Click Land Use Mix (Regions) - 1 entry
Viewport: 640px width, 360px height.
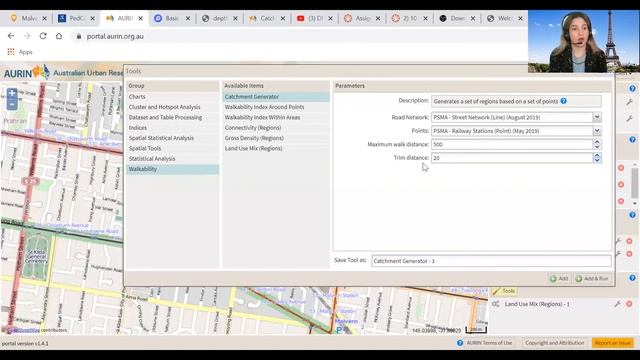(537, 304)
